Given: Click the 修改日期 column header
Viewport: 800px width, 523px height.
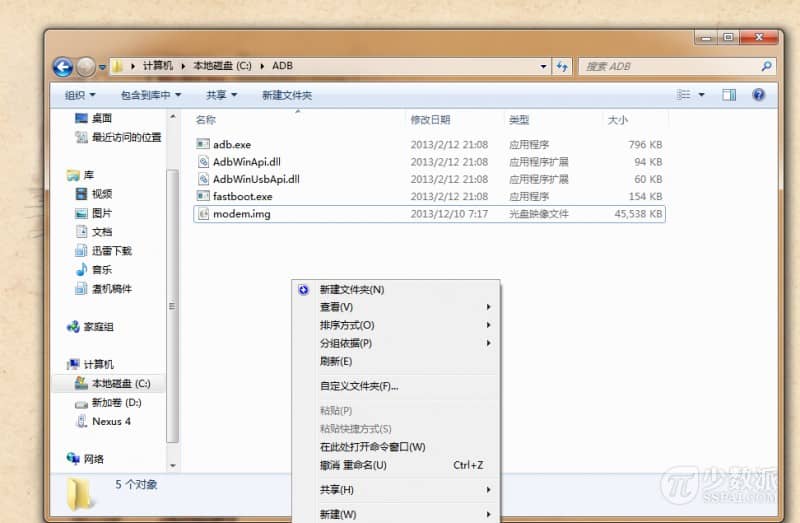Looking at the screenshot, I should pos(431,120).
